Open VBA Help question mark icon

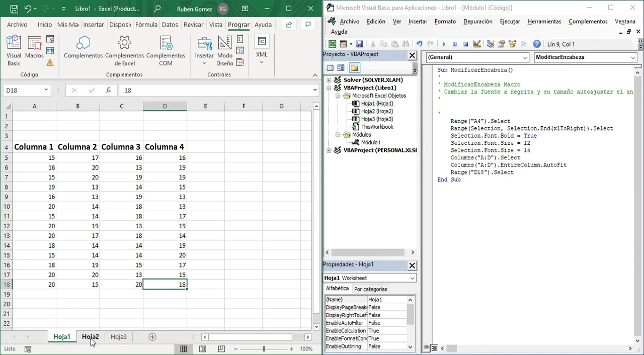(537, 44)
